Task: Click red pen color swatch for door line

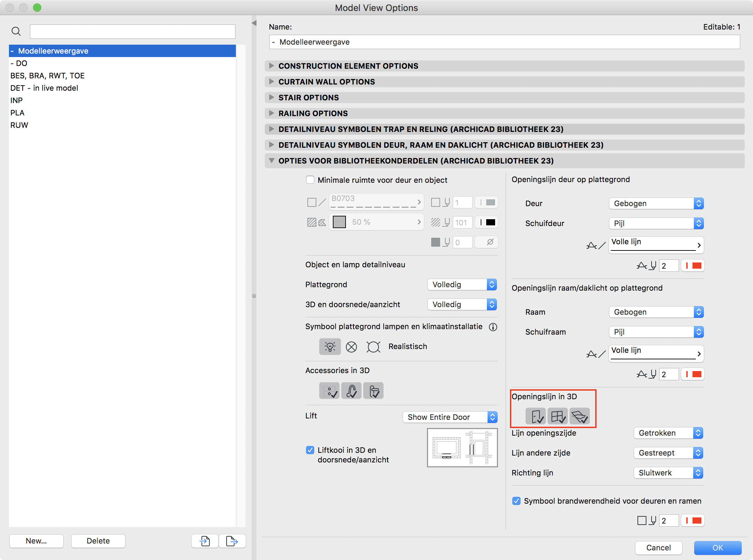Action: 693,266
